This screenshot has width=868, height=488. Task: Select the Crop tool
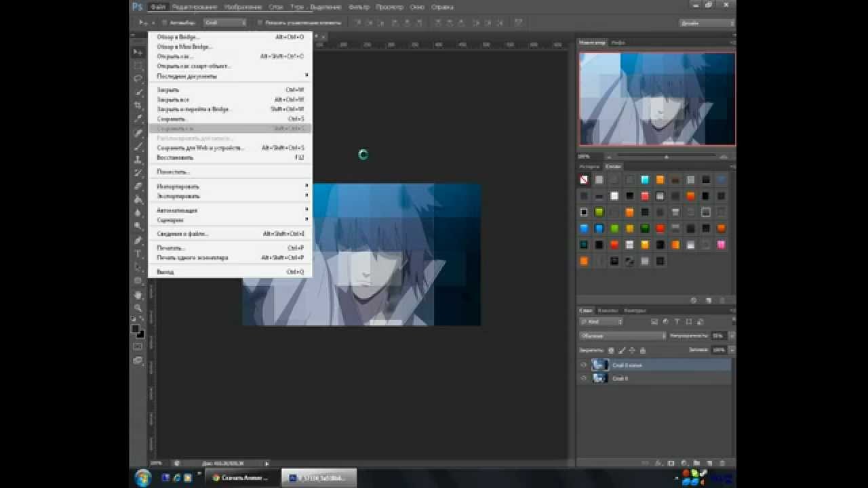(x=138, y=106)
